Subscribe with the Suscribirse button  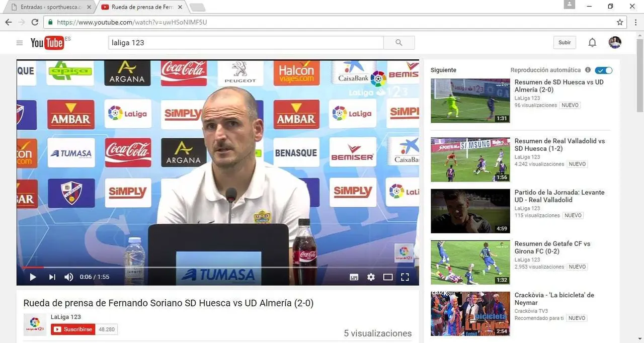[x=73, y=329]
